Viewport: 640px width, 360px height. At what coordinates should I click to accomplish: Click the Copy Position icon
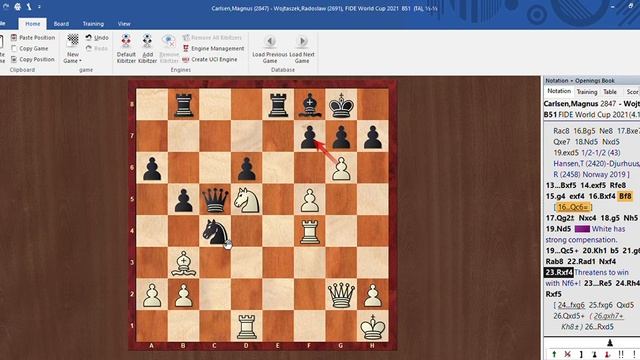pos(14,59)
